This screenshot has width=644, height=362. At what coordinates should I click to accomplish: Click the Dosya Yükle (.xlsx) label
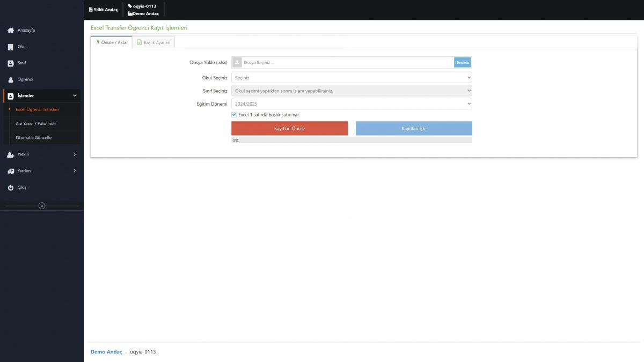coord(209,63)
